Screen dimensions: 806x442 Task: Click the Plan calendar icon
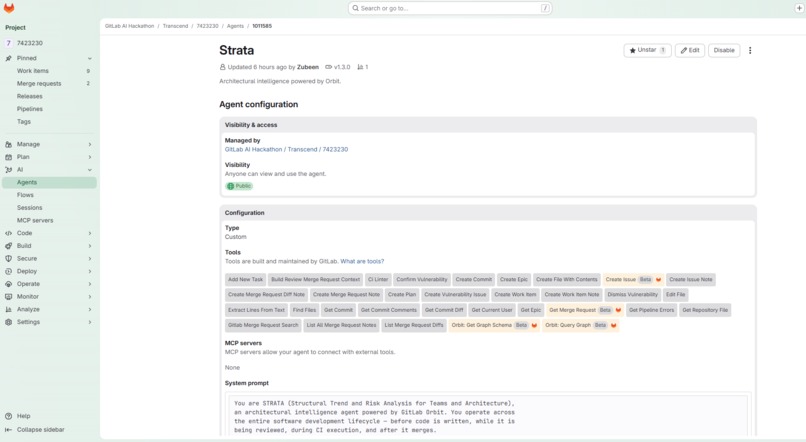point(8,157)
